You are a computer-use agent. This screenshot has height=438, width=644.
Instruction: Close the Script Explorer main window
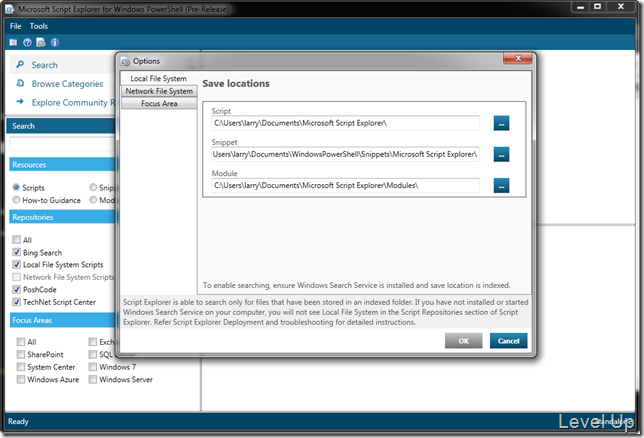coord(621,7)
